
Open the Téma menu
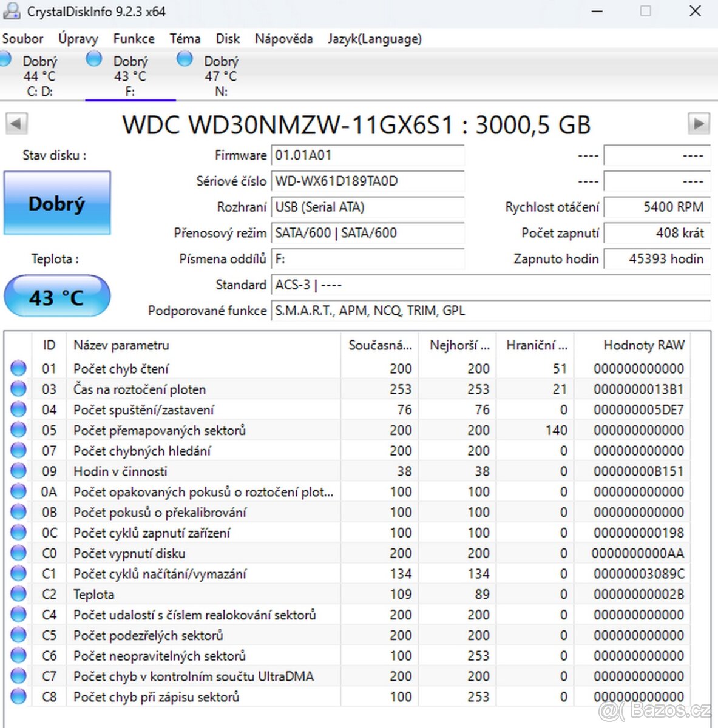pyautogui.click(x=185, y=39)
